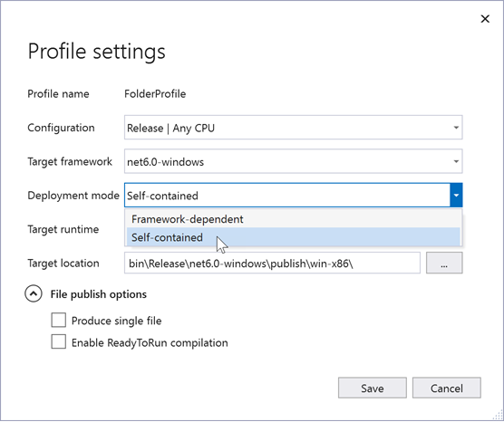The width and height of the screenshot is (504, 422).
Task: Click the Configuration dropdown arrow icon
Action: pos(456,128)
